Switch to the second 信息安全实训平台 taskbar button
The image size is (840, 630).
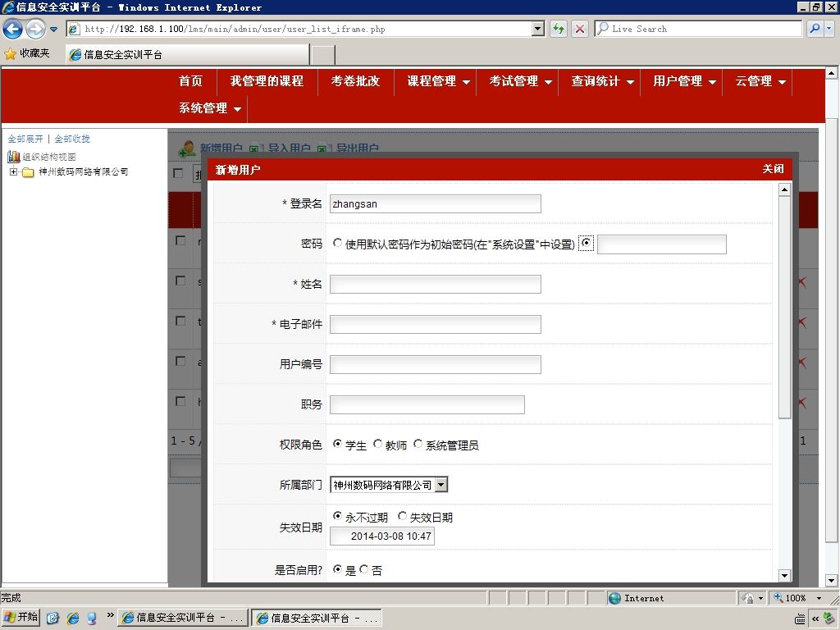317,619
